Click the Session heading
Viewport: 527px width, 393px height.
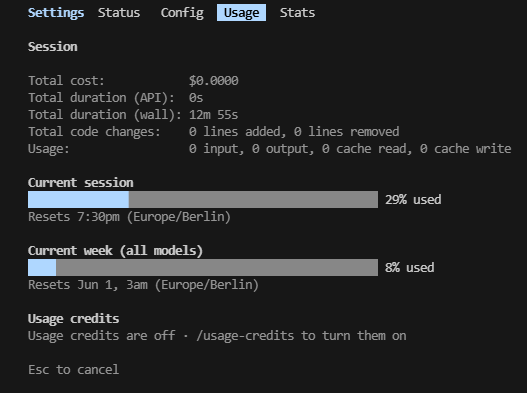tap(53, 47)
